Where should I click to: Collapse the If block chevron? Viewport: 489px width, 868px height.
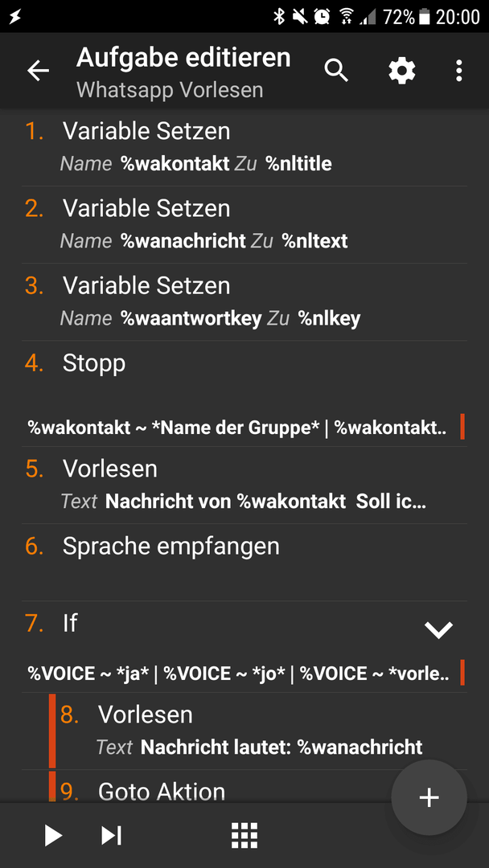point(438,629)
